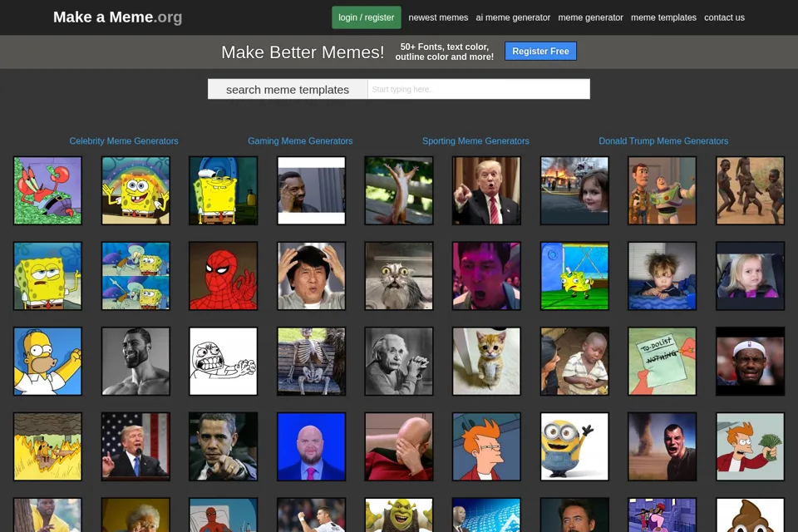Pick the Spider-Man OK gesture template
Image resolution: width=798 pixels, height=532 pixels.
pos(224,276)
